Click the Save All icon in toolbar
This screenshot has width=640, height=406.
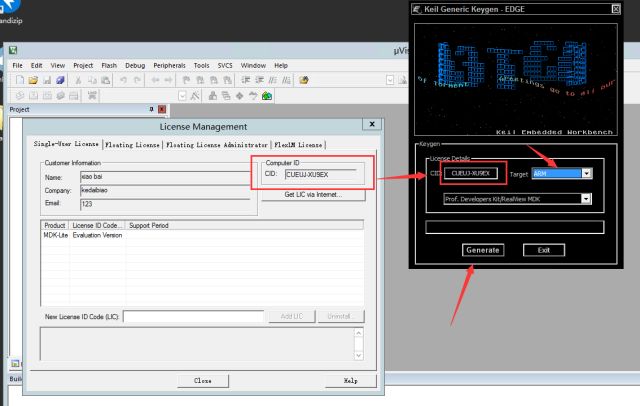tap(60, 80)
